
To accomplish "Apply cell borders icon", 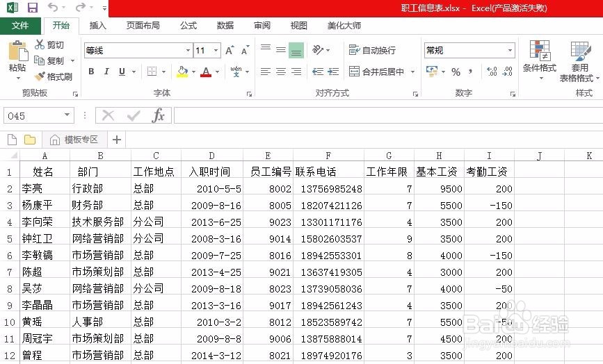I will coord(152,72).
